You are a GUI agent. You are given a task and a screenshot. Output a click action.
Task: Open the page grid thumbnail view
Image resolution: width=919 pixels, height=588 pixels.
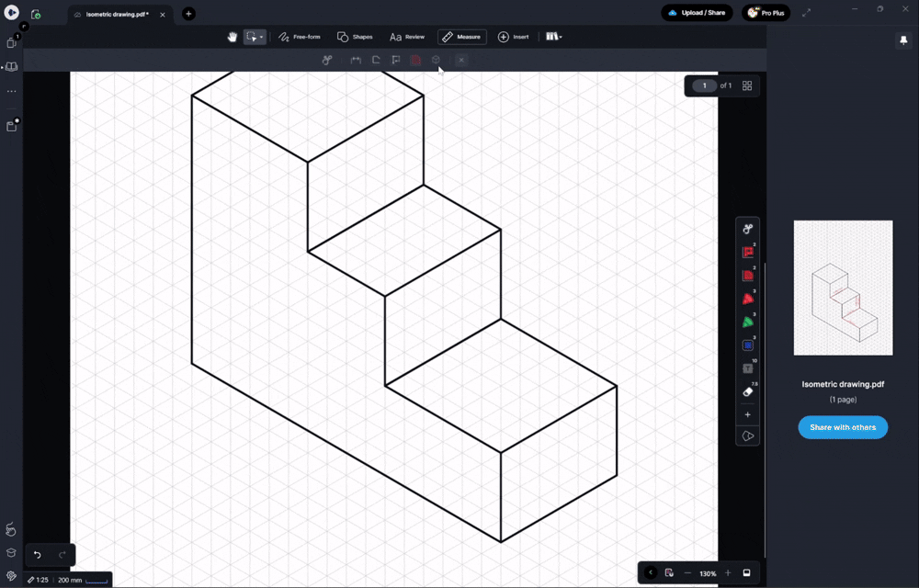coord(746,85)
